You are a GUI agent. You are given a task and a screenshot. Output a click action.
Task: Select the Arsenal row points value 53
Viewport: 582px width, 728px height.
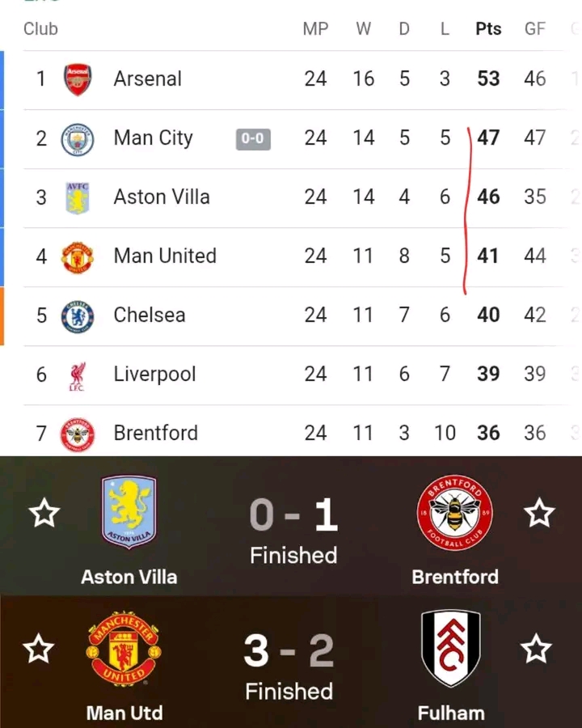point(488,79)
